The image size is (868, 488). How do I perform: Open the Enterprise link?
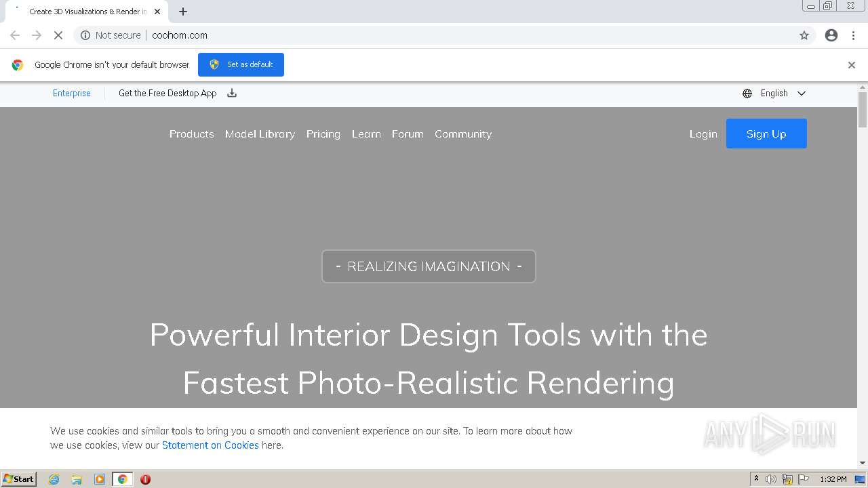pos(72,94)
